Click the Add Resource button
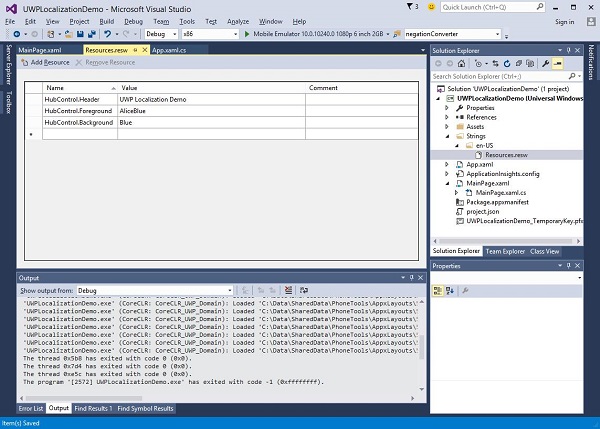 pyautogui.click(x=45, y=62)
